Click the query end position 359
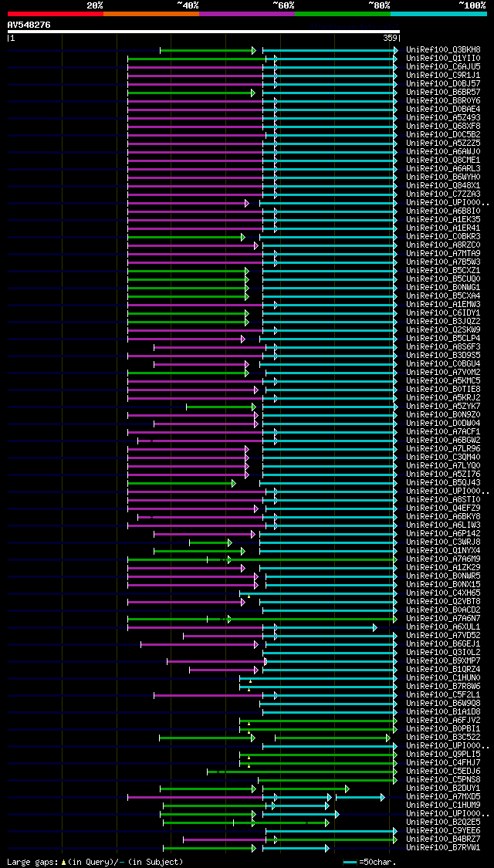This screenshot has height=868, width=494. (x=391, y=39)
